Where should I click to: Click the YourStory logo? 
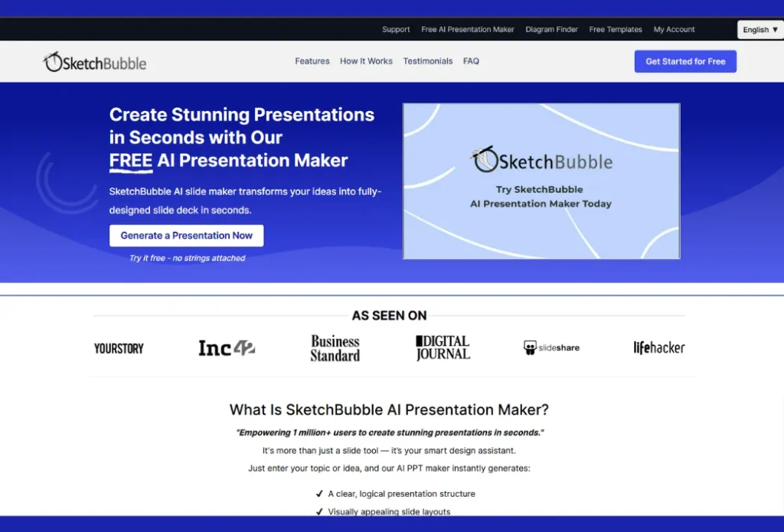(119, 348)
